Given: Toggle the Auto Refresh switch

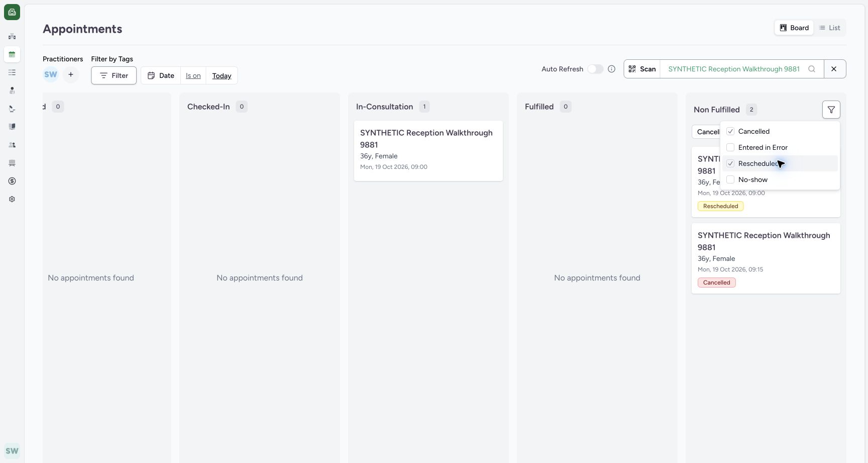Looking at the screenshot, I should (595, 69).
